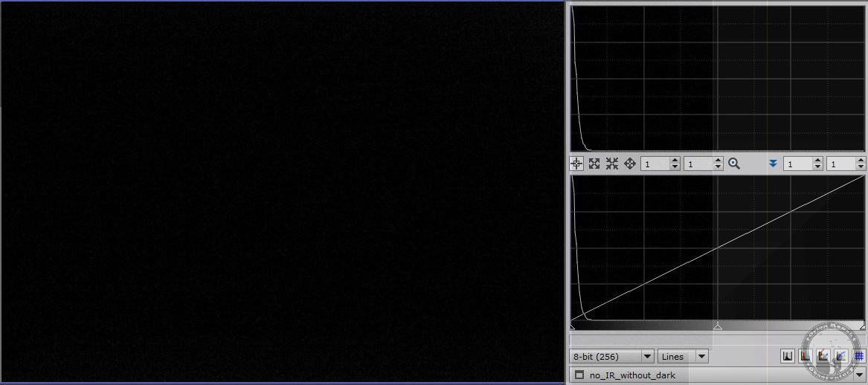
Task: Click the highlights triangle marker at right end
Action: [863, 327]
